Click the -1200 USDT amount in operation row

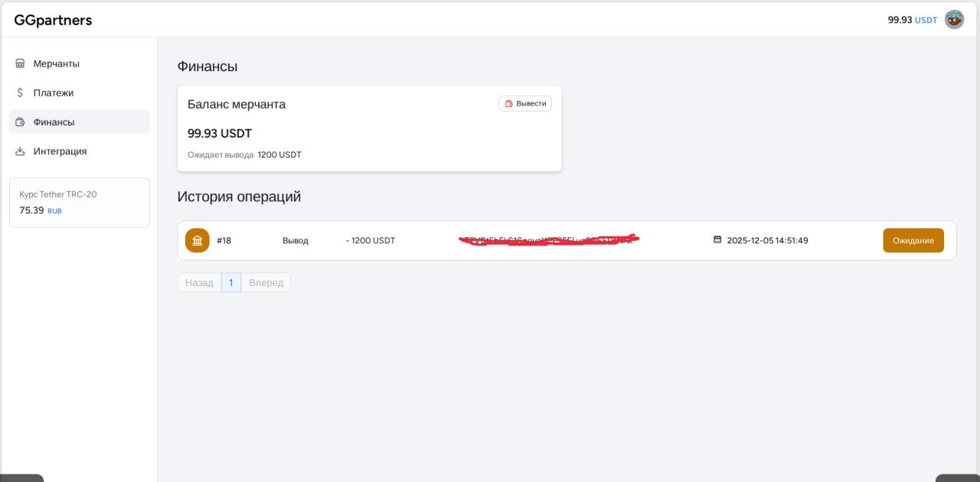tap(371, 240)
